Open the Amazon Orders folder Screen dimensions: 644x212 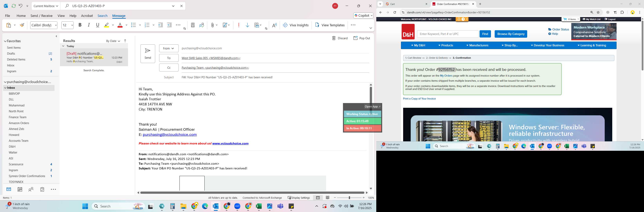(x=19, y=123)
